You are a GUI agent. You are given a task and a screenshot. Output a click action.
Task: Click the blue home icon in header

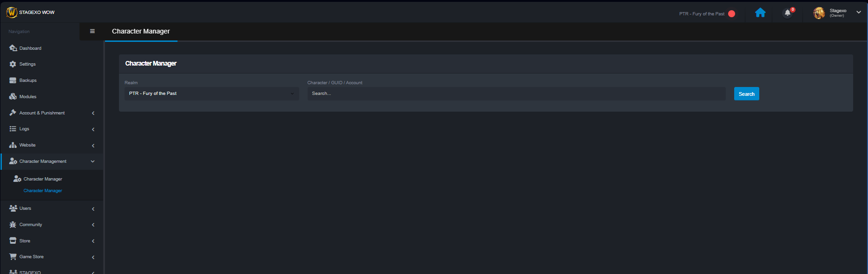pyautogui.click(x=760, y=13)
